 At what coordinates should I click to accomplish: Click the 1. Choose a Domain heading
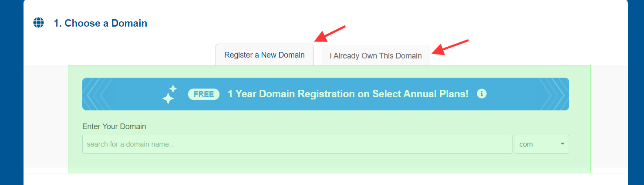click(x=100, y=23)
